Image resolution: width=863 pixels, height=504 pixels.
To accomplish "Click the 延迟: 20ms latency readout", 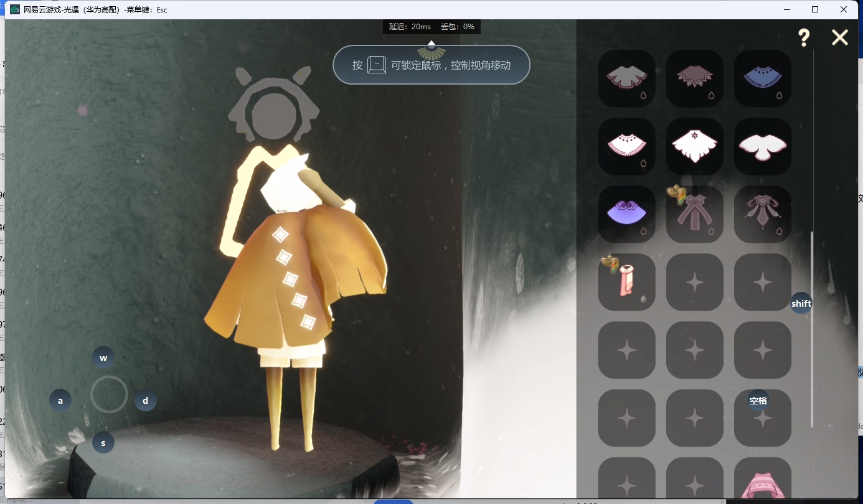I will [x=410, y=27].
